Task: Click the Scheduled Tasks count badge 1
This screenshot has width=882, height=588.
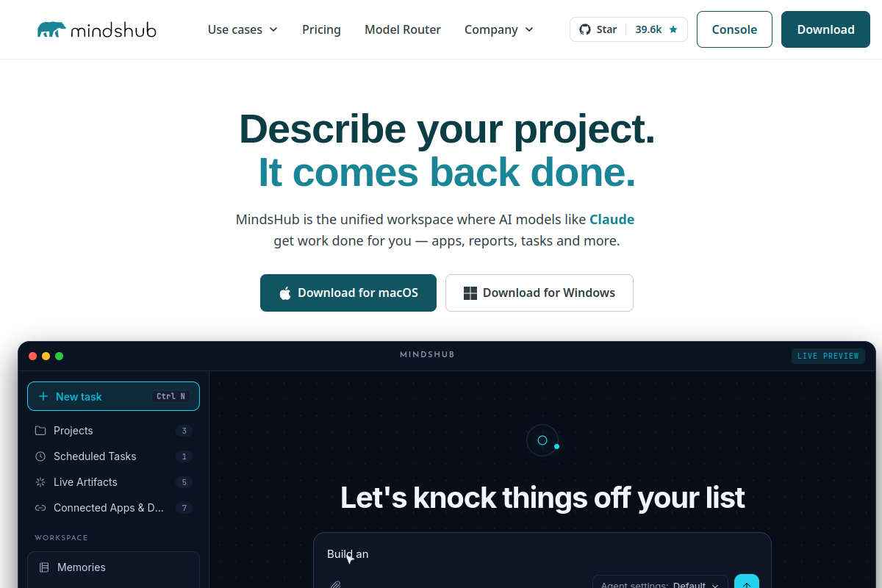Action: [184, 456]
